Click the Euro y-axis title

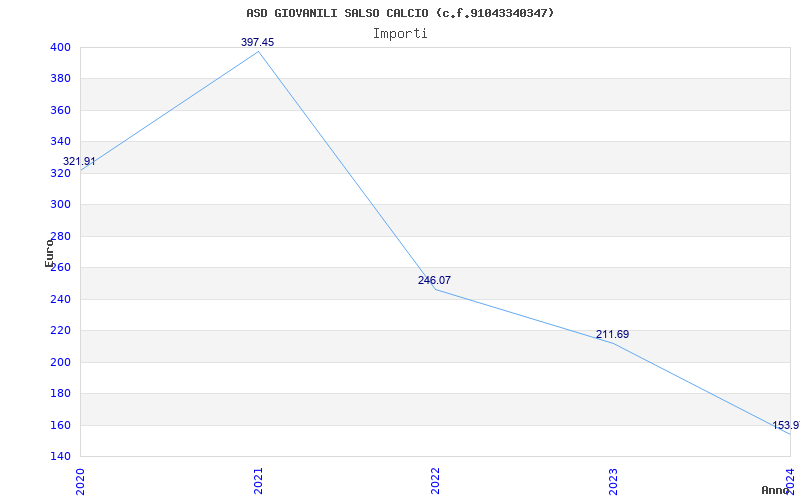click(x=49, y=253)
